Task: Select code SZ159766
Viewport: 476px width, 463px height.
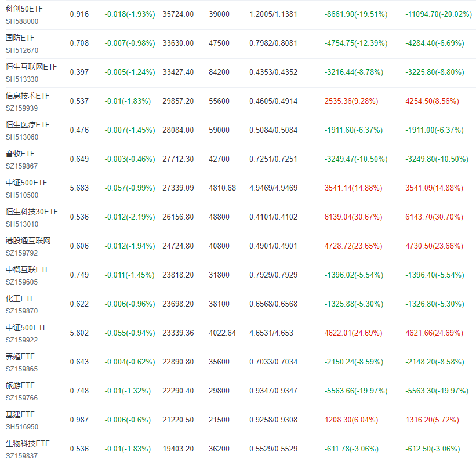Action: (x=21, y=398)
